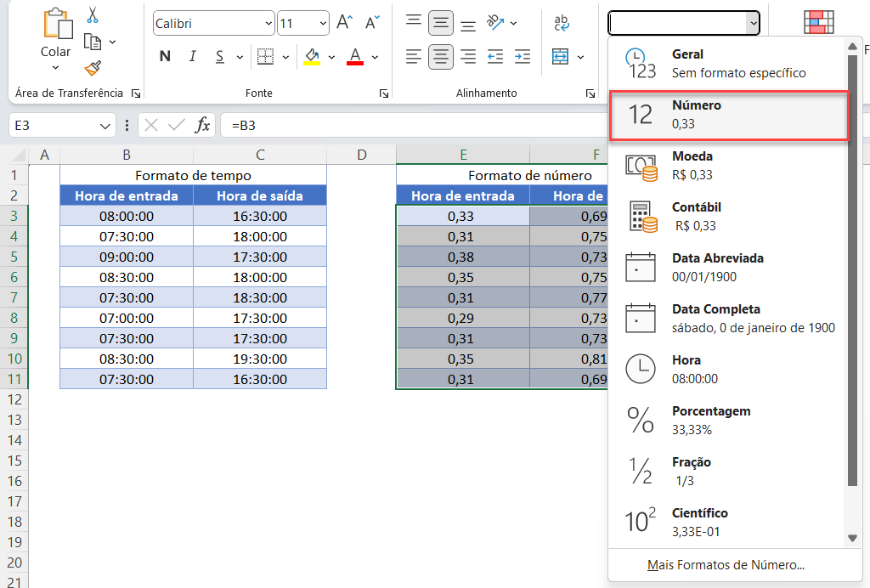Open Mais Formatos de Número link
This screenshot has height=588, width=870.
(x=726, y=565)
